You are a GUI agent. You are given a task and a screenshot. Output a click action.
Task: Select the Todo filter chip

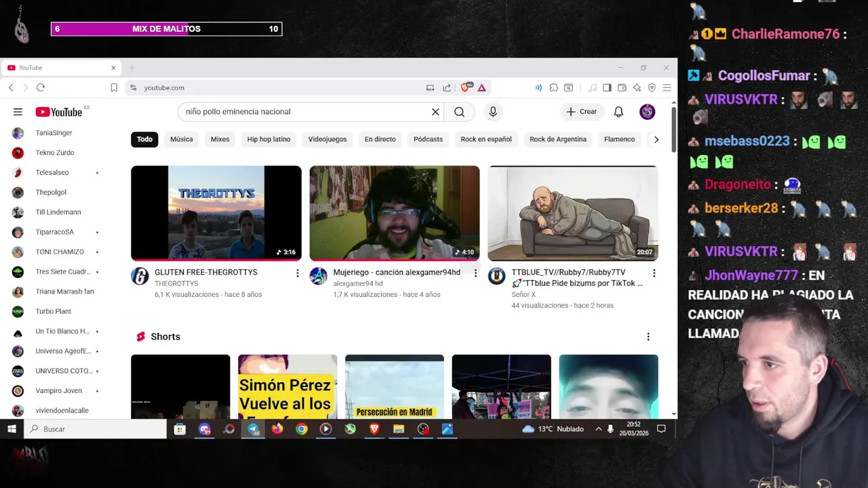click(x=144, y=139)
